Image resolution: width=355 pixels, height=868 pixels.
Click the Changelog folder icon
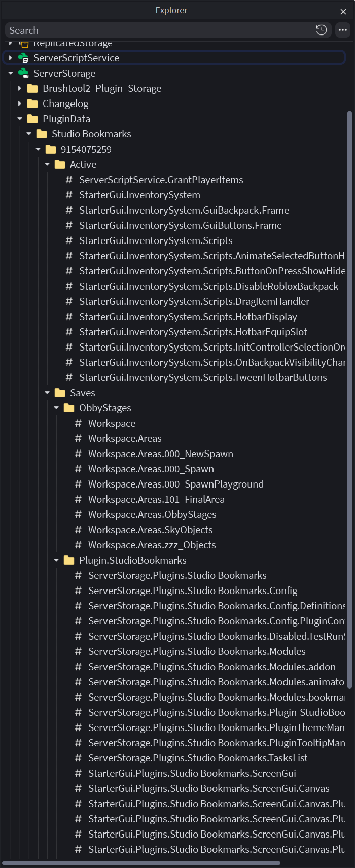(32, 103)
